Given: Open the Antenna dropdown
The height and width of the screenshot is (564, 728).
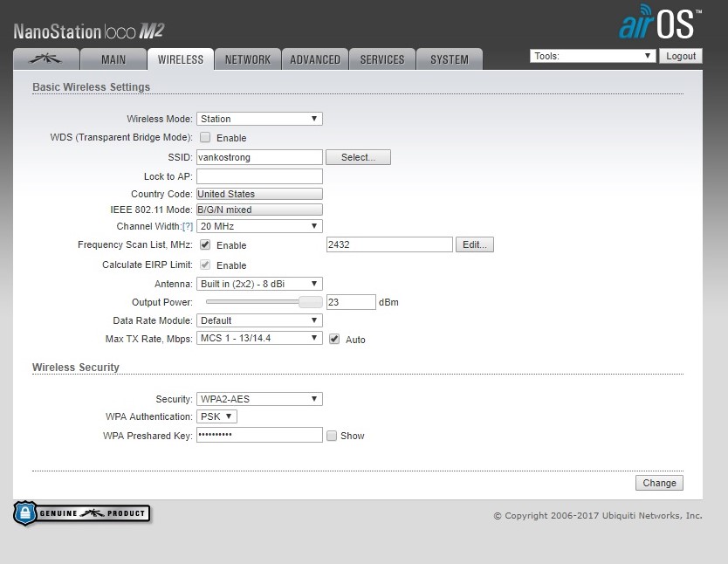Looking at the screenshot, I should pyautogui.click(x=259, y=284).
